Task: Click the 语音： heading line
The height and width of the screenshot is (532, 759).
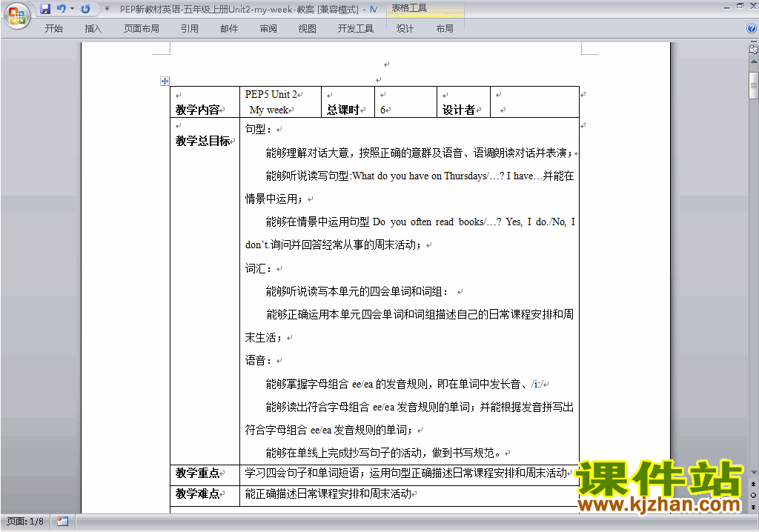Action: coord(259,360)
